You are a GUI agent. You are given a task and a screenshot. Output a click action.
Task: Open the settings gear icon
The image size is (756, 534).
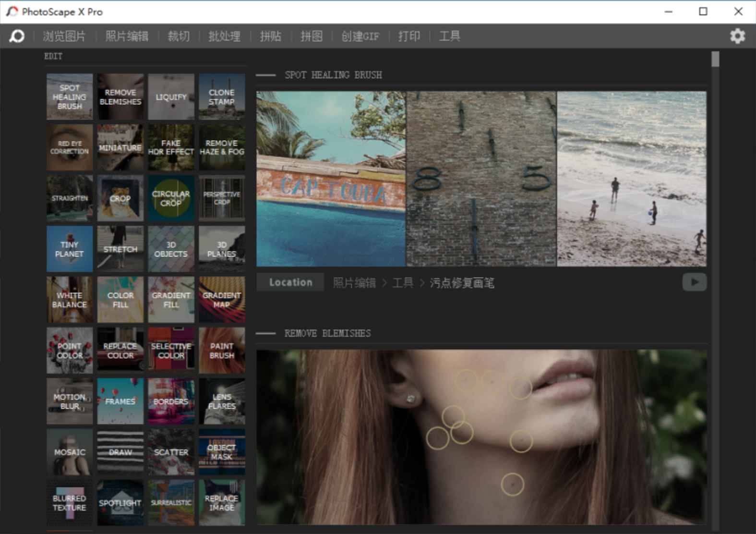click(737, 36)
